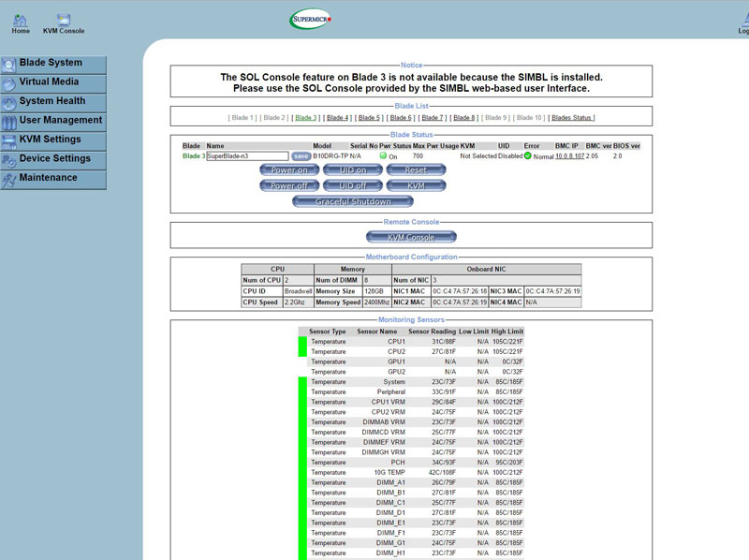
Task: Switch to Blade 4 in Blade List
Action: tap(338, 118)
